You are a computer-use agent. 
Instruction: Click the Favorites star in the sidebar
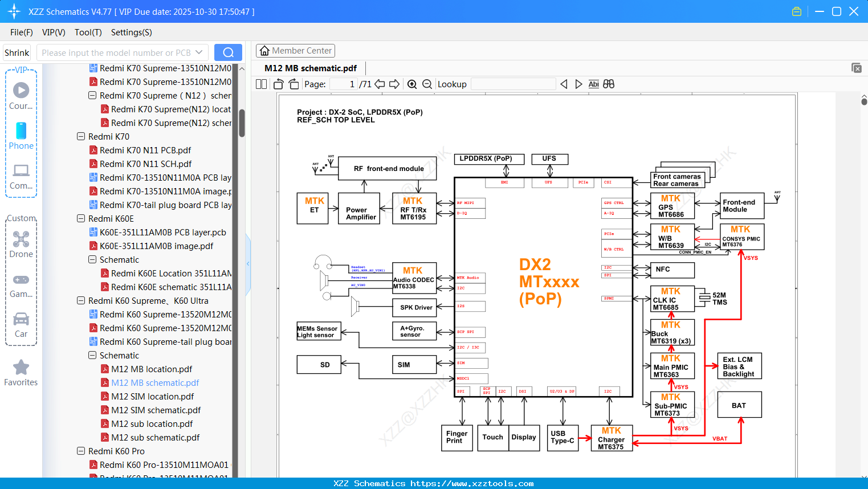pos(21,368)
